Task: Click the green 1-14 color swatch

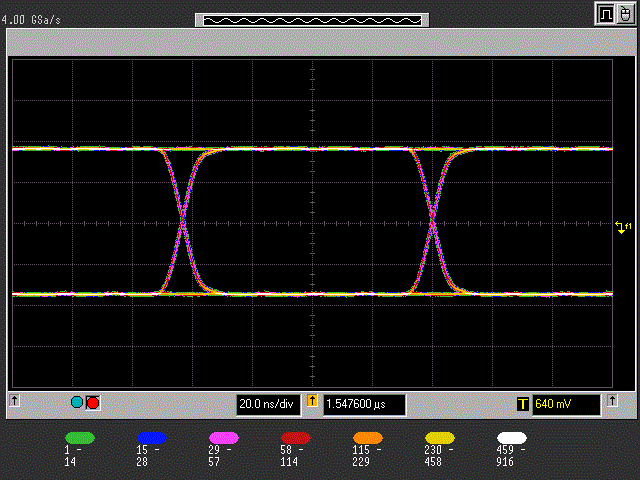Action: (80, 438)
